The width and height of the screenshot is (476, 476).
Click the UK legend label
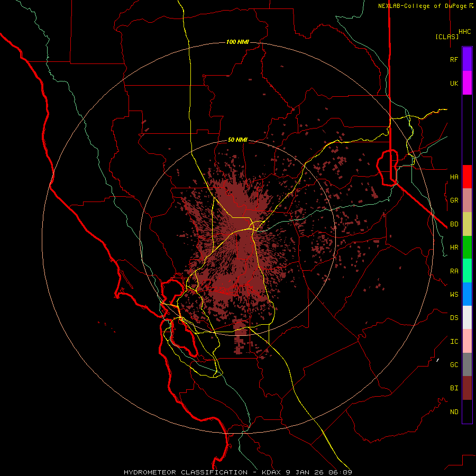click(454, 83)
